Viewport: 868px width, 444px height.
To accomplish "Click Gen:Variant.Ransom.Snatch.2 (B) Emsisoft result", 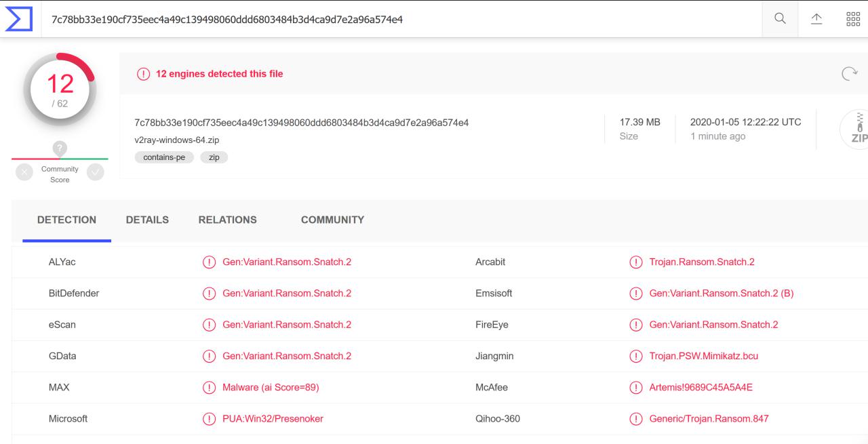I will [x=722, y=294].
